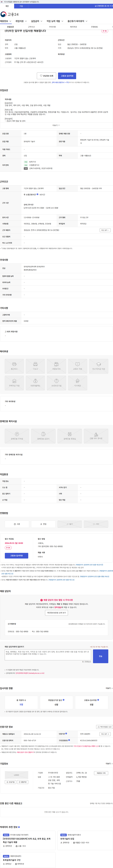The height and width of the screenshot is (868, 113).
Task: Select the 기업 tab
Action: (21, 6)
